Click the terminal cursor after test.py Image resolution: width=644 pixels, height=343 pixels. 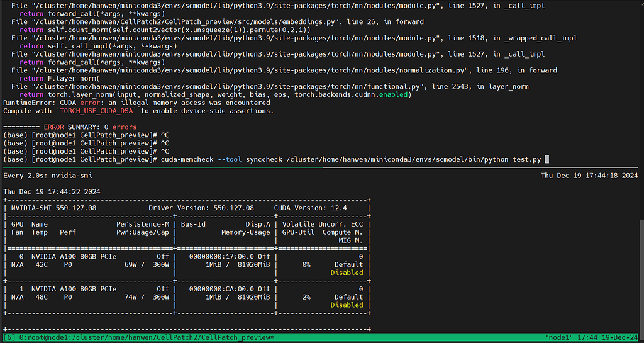[x=547, y=159]
